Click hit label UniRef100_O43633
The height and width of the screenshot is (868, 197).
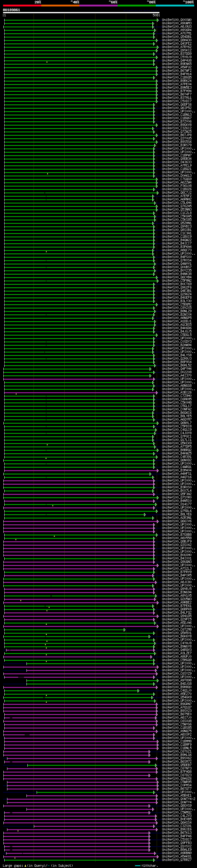point(177,162)
